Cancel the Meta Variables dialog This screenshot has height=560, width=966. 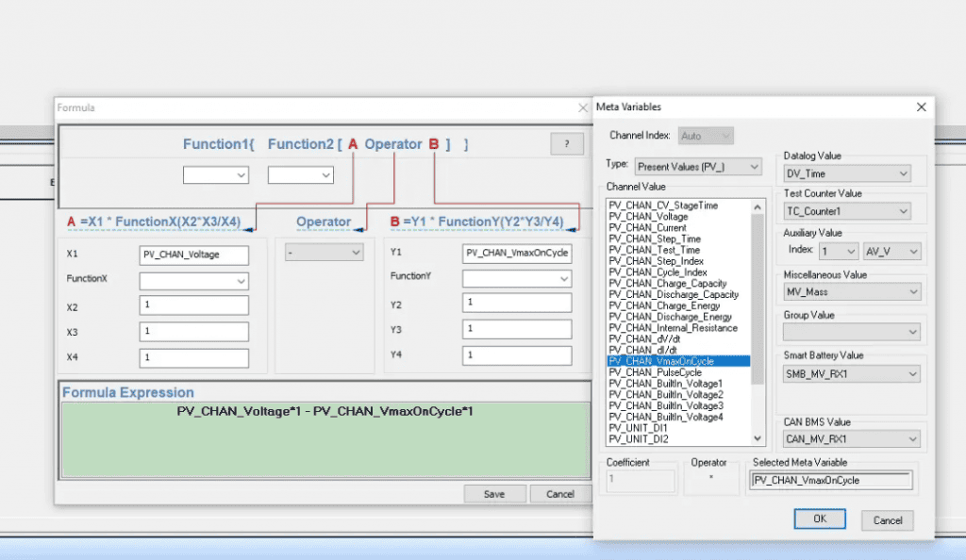tap(887, 520)
